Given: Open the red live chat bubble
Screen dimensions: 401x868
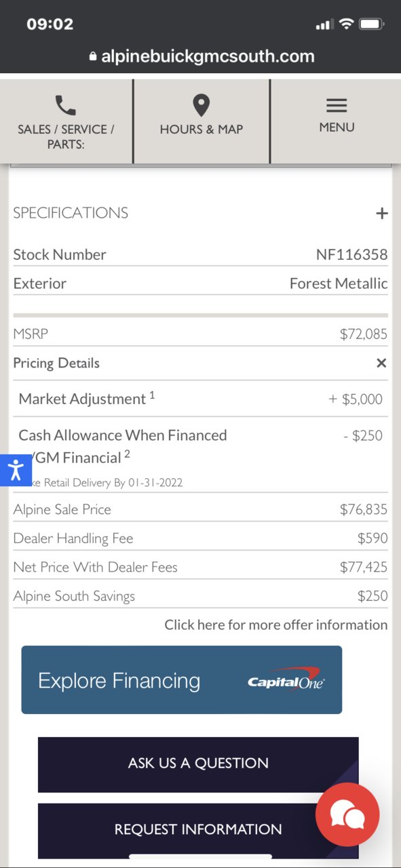Looking at the screenshot, I should tap(347, 814).
